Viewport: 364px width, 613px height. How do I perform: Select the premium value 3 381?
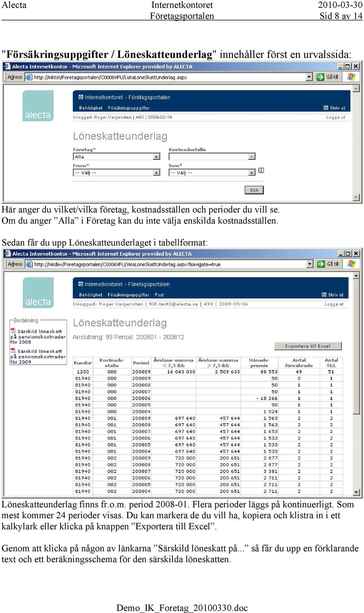pos(271,471)
